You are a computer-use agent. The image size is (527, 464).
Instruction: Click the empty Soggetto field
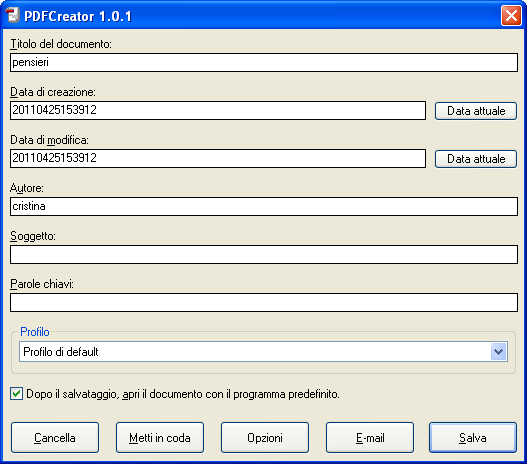[x=264, y=254]
